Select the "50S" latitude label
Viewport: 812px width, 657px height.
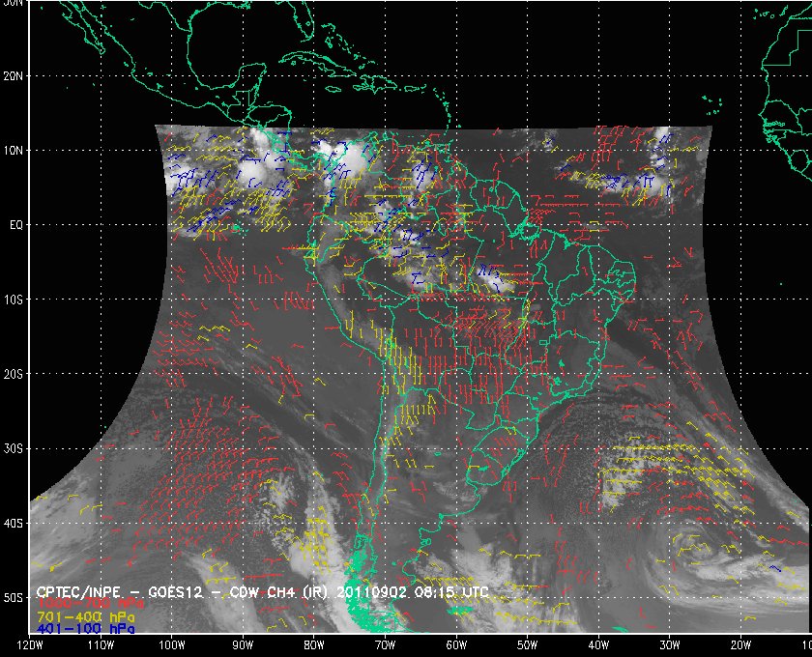coord(13,597)
